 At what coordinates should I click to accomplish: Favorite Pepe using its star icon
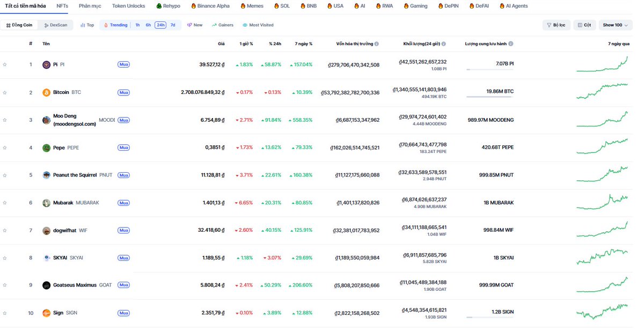(5, 148)
